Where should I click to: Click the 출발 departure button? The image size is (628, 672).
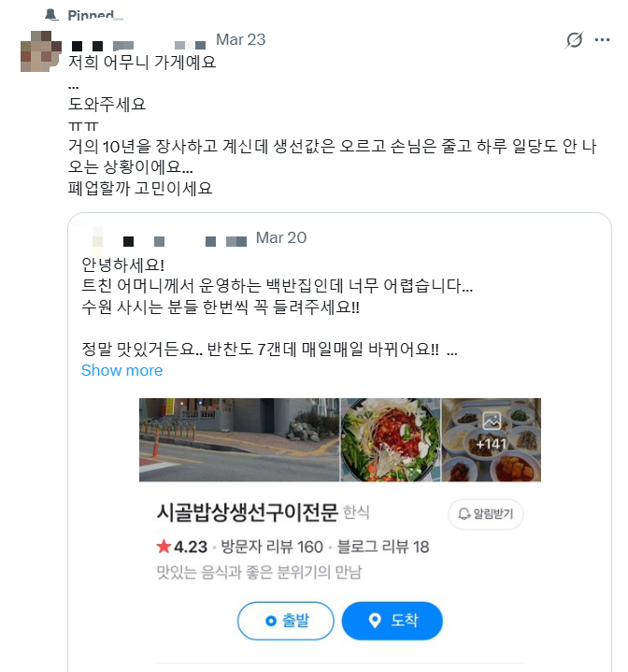[285, 621]
